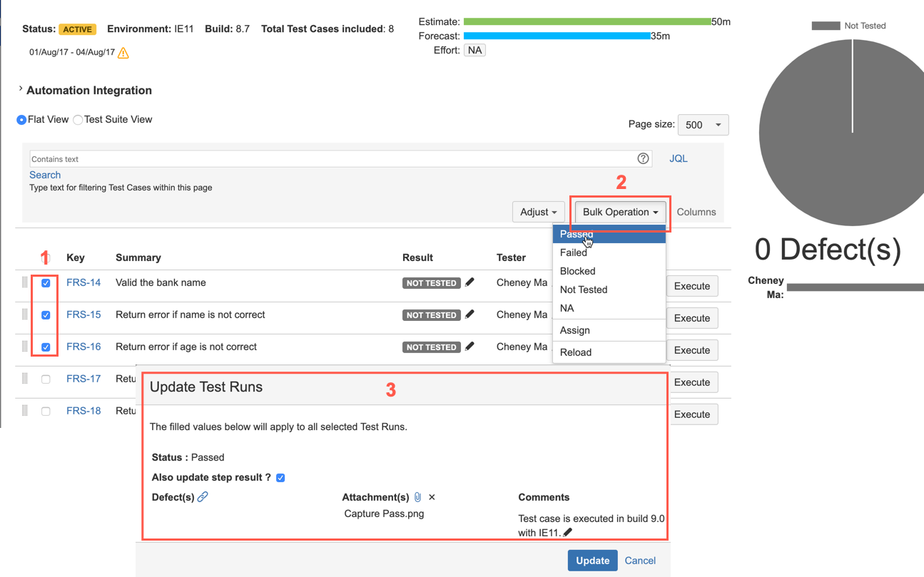The width and height of the screenshot is (924, 577).
Task: Select the Test Suite View radio button
Action: pos(78,120)
